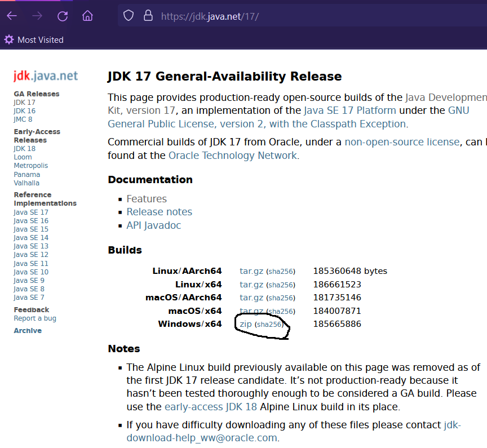Open the Archive link in the sidebar

tap(28, 331)
